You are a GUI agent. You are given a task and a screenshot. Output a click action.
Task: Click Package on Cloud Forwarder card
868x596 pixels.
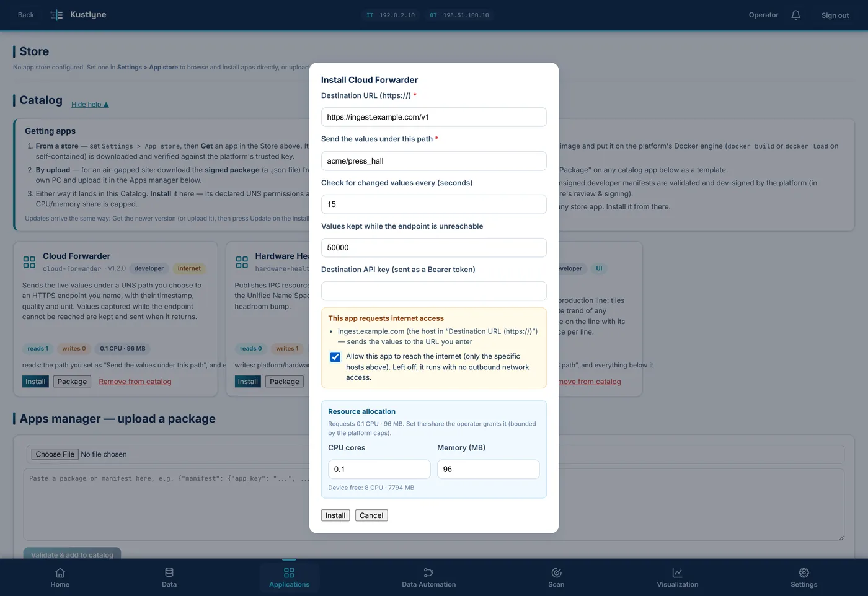72,382
